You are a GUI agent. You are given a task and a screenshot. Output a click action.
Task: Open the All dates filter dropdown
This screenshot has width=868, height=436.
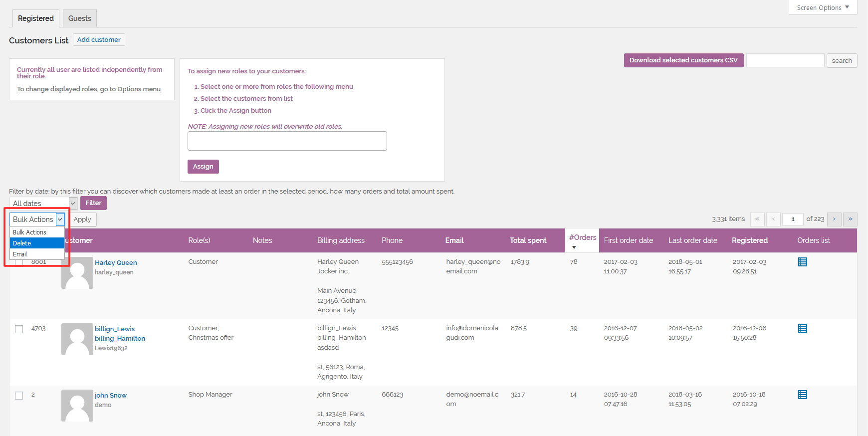[43, 203]
